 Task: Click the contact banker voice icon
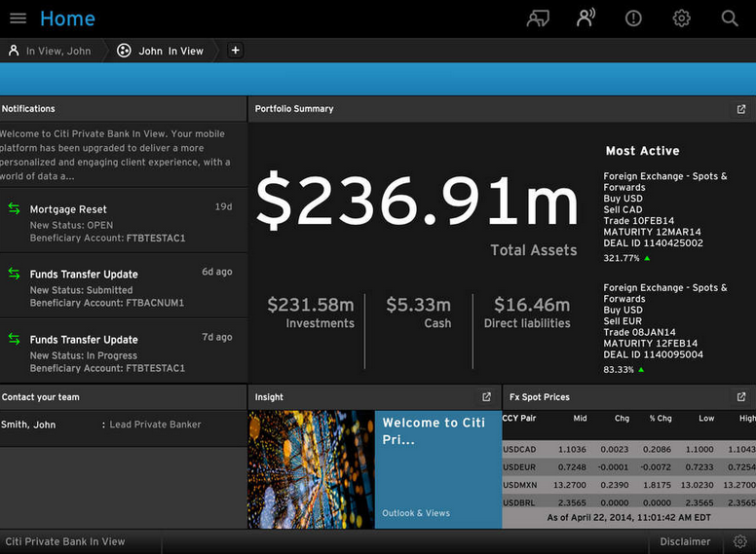pos(586,18)
